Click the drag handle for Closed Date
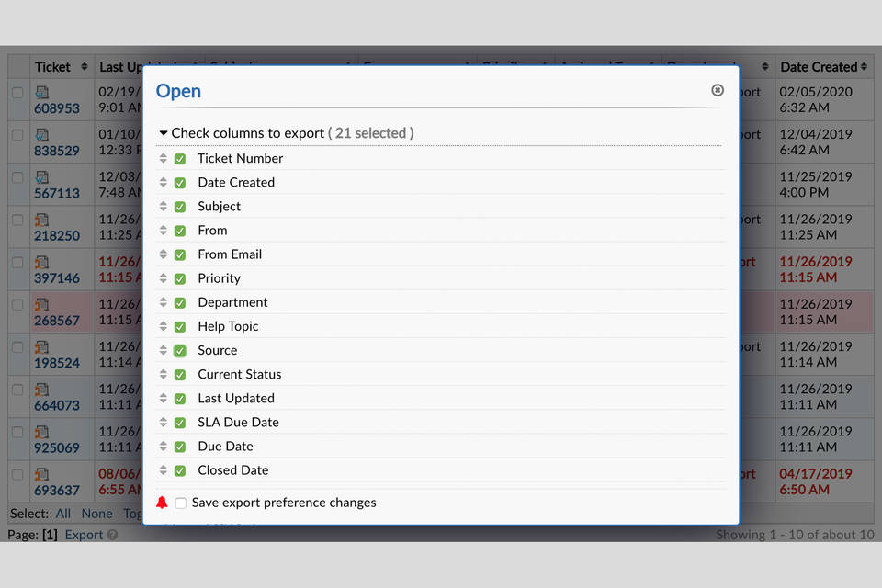This screenshot has height=588, width=882. (x=164, y=470)
